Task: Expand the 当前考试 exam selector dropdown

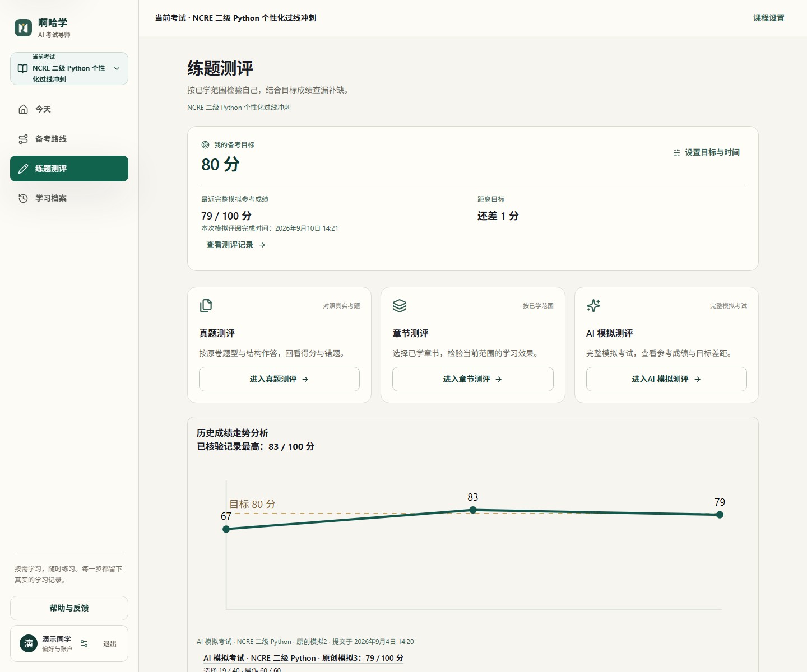Action: point(69,68)
